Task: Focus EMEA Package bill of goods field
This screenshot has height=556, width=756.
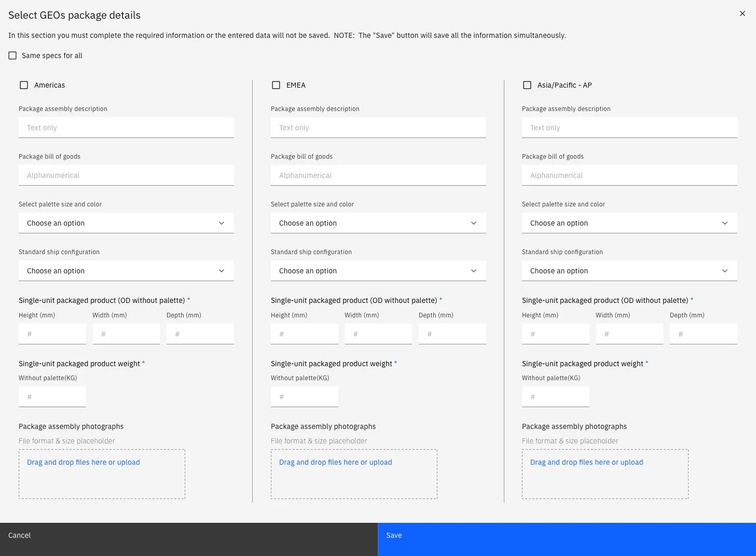Action: point(378,175)
